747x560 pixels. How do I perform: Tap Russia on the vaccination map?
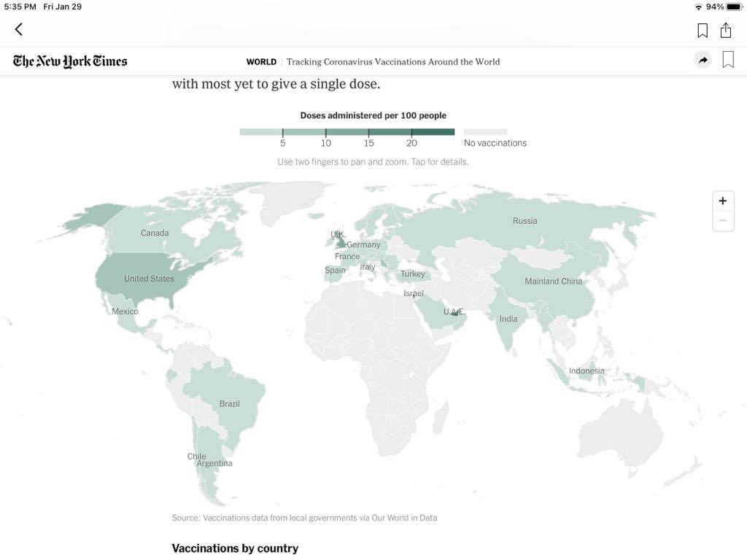(x=525, y=221)
